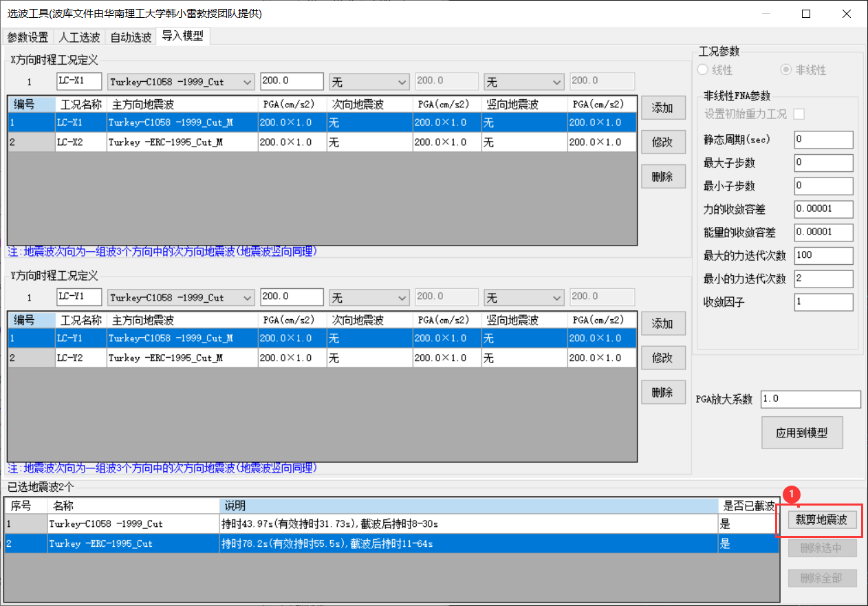This screenshot has height=606, width=868.
Task: Click the 静态周期(sec) input field
Action: tap(823, 140)
